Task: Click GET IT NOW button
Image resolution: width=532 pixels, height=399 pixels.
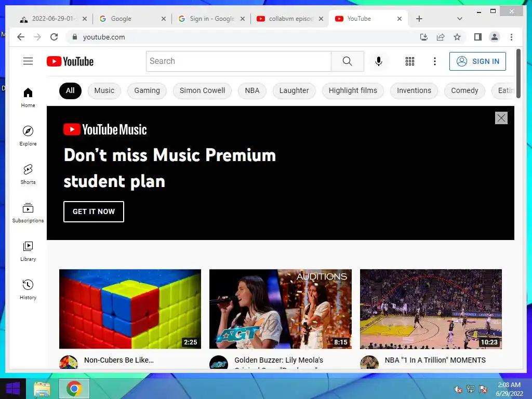Action: 94,211
